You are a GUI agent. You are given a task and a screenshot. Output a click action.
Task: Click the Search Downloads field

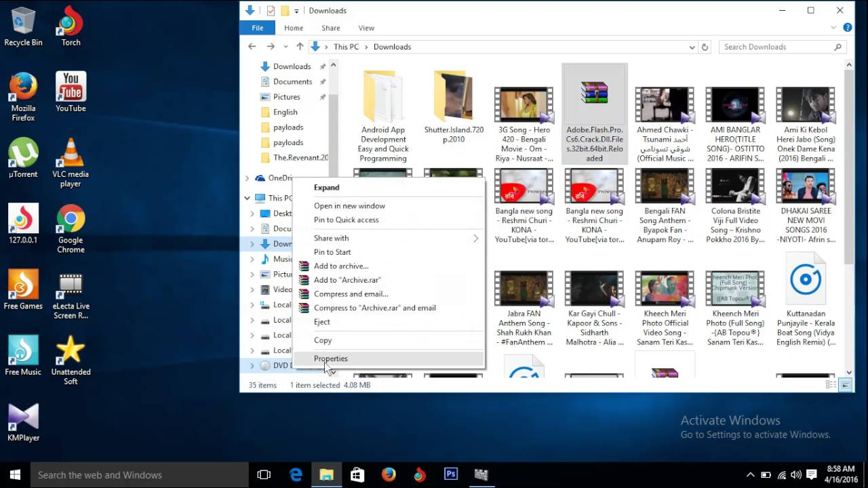783,47
